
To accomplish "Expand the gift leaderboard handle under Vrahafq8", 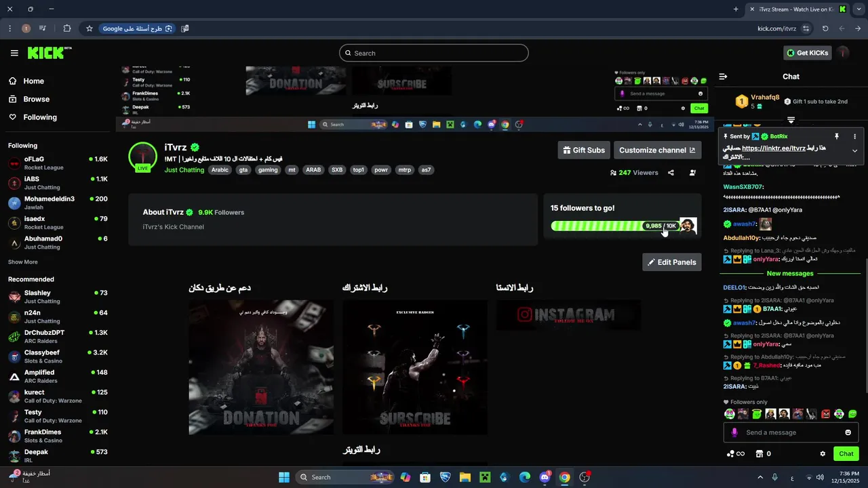I will (x=791, y=120).
